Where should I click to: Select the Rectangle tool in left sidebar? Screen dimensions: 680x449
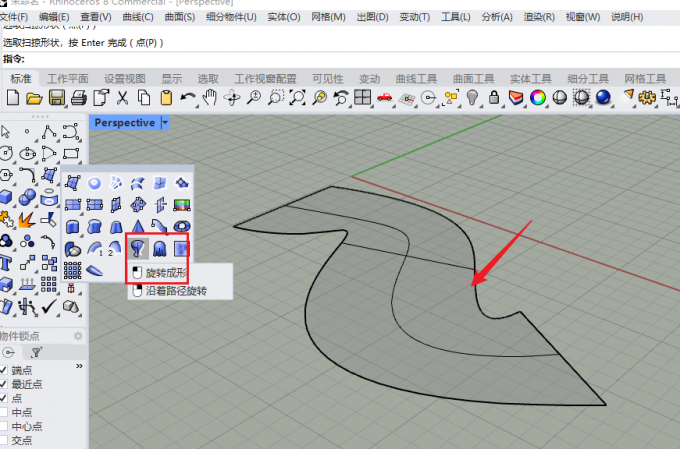pyautogui.click(x=71, y=154)
